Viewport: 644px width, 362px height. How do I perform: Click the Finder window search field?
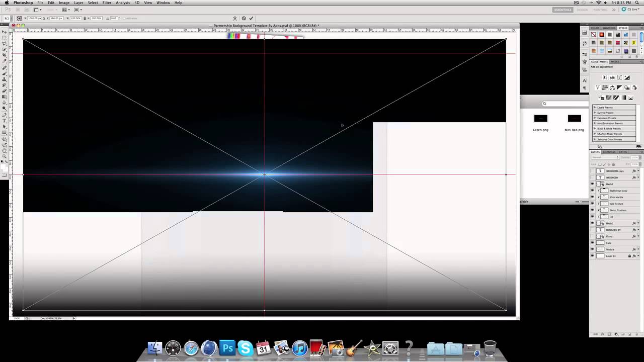click(566, 104)
